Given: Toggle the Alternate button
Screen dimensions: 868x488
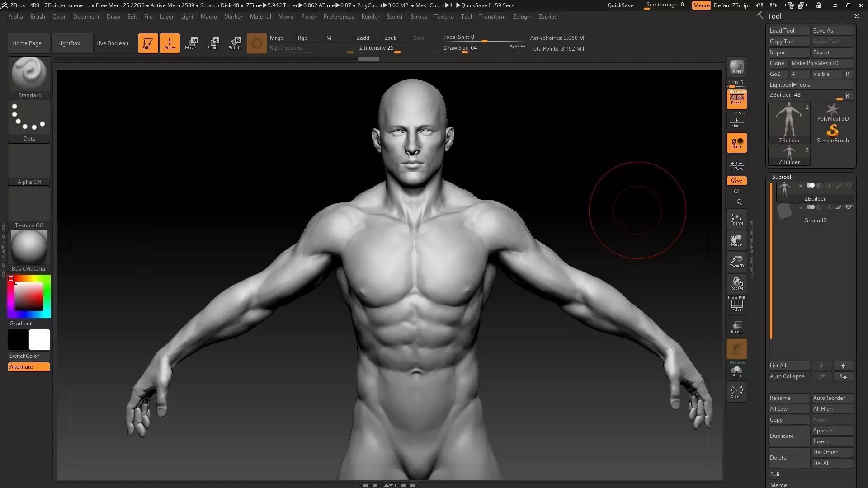Looking at the screenshot, I should pyautogui.click(x=29, y=367).
